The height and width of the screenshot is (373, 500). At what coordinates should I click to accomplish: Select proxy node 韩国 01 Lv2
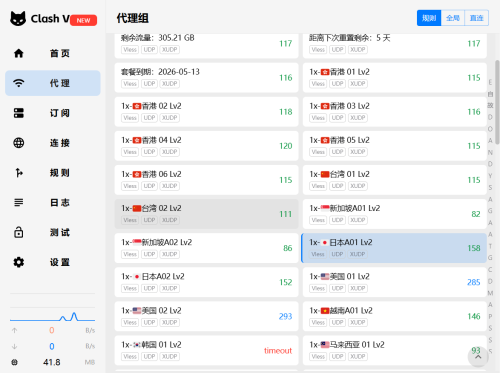tap(206, 350)
